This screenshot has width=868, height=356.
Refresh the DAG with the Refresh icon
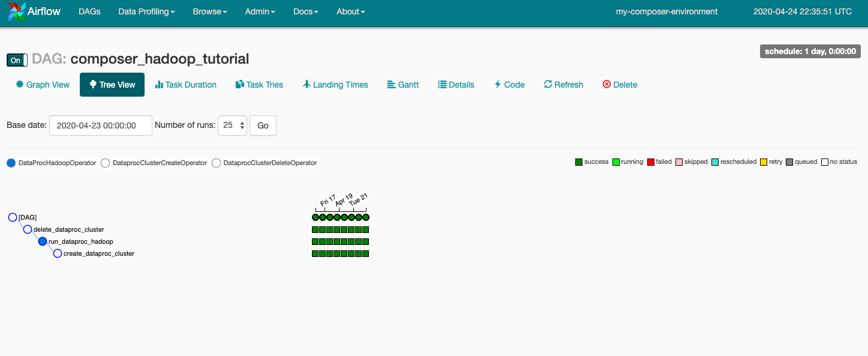(548, 85)
